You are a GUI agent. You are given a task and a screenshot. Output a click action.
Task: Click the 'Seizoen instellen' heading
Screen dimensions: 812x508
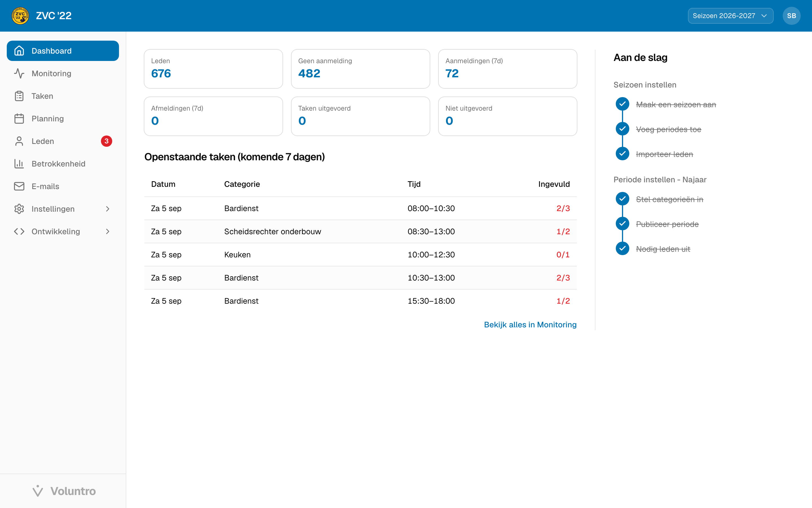point(645,85)
